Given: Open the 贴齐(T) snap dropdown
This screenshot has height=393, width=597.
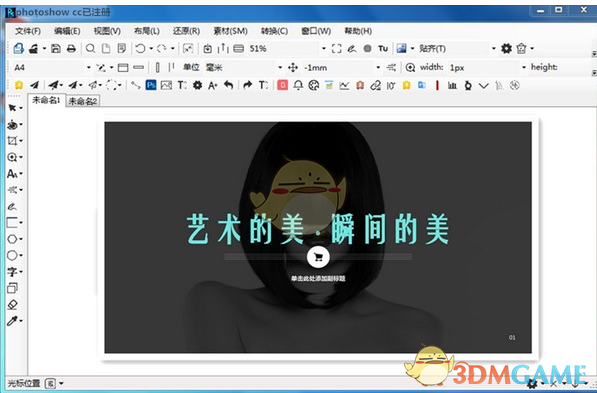Looking at the screenshot, I should click(x=493, y=48).
